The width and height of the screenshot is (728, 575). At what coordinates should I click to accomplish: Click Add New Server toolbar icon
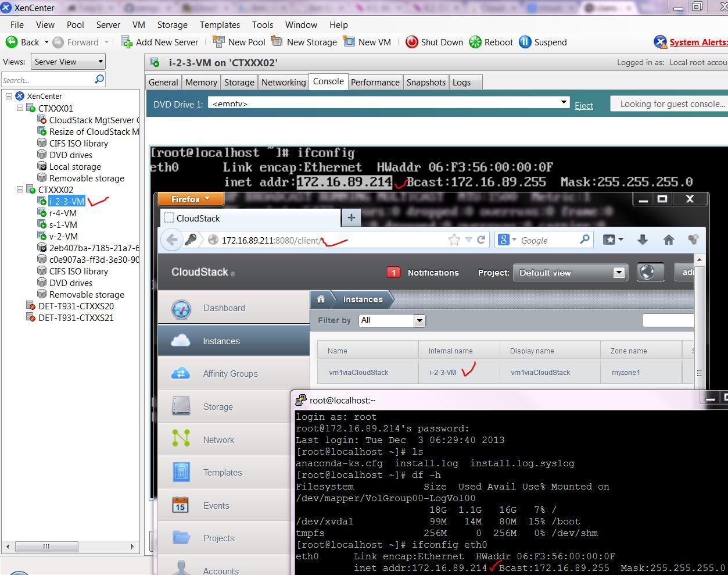click(126, 42)
